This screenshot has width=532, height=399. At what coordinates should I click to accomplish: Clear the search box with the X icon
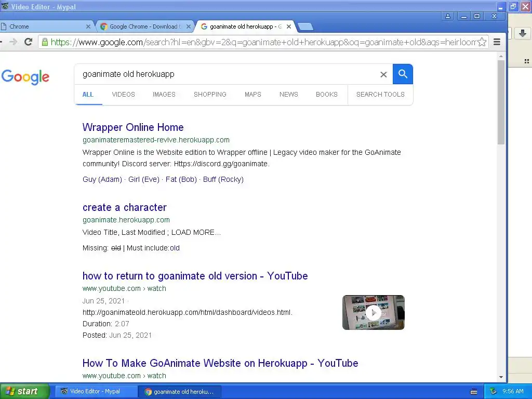click(x=383, y=74)
